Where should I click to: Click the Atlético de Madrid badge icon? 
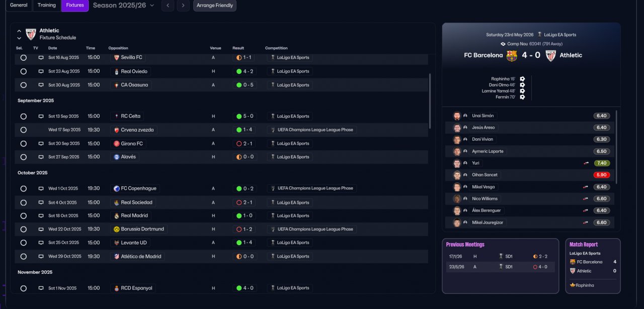coord(117,256)
